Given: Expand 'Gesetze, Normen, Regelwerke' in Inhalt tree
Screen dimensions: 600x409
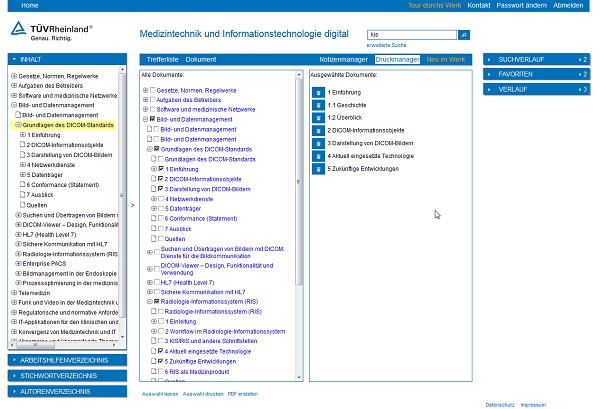Looking at the screenshot, I should coord(14,76).
